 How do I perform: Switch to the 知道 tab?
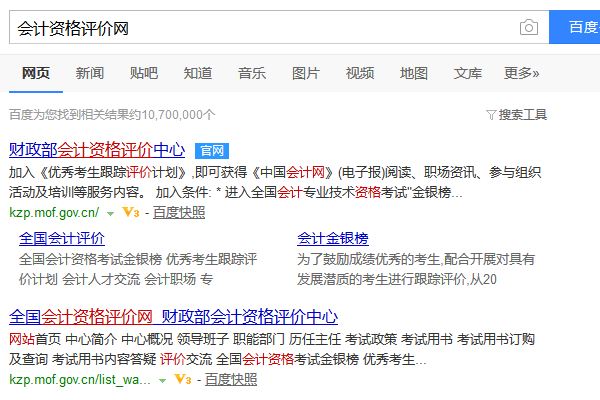tap(197, 73)
